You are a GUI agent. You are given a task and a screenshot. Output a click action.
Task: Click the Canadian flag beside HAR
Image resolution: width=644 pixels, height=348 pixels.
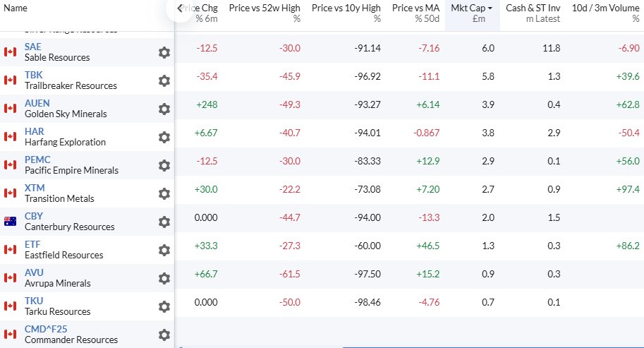pos(11,136)
